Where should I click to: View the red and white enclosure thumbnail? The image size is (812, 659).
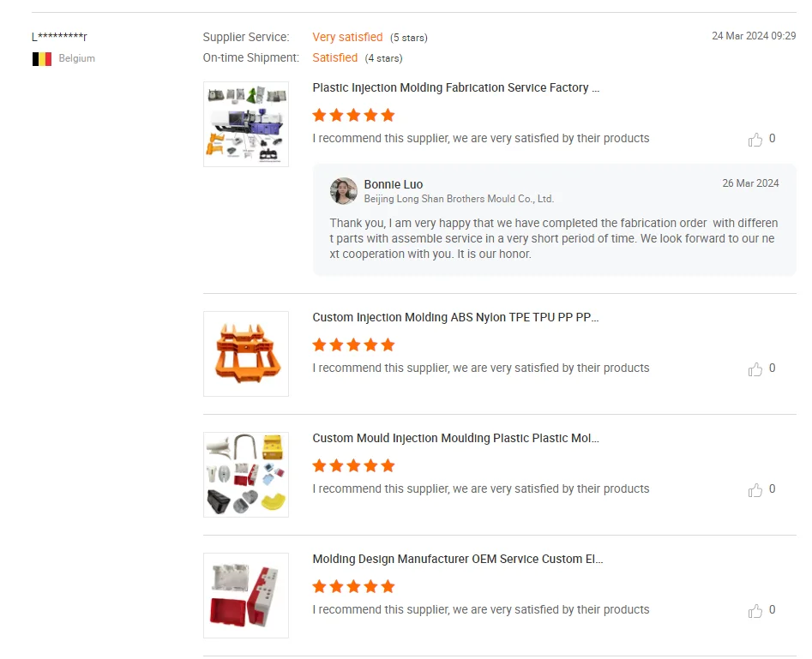click(x=246, y=596)
